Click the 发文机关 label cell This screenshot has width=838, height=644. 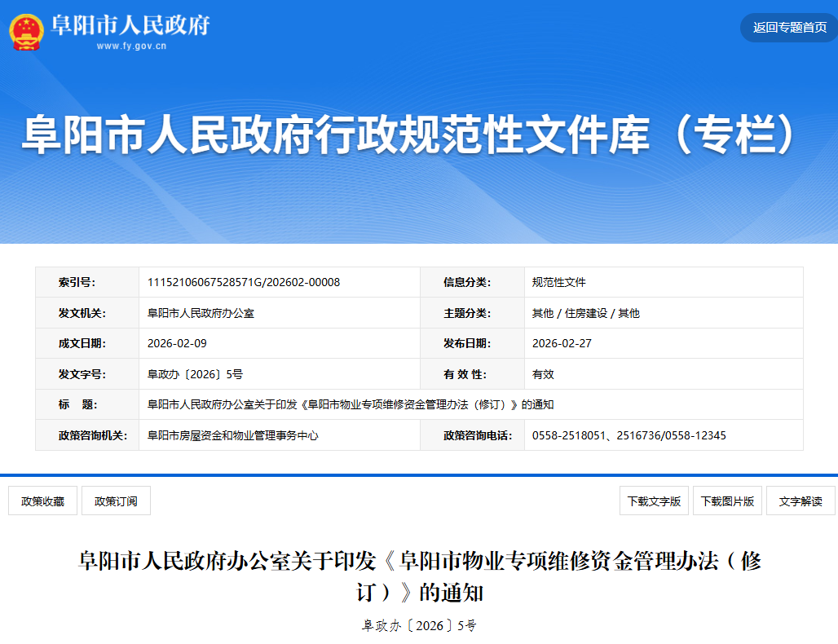pos(87,313)
